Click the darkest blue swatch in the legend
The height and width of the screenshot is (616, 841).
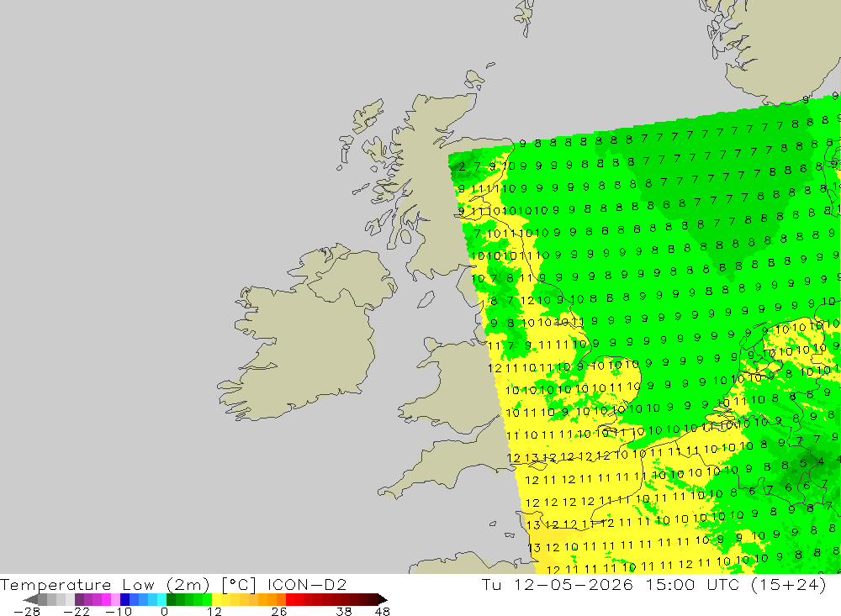(x=125, y=600)
